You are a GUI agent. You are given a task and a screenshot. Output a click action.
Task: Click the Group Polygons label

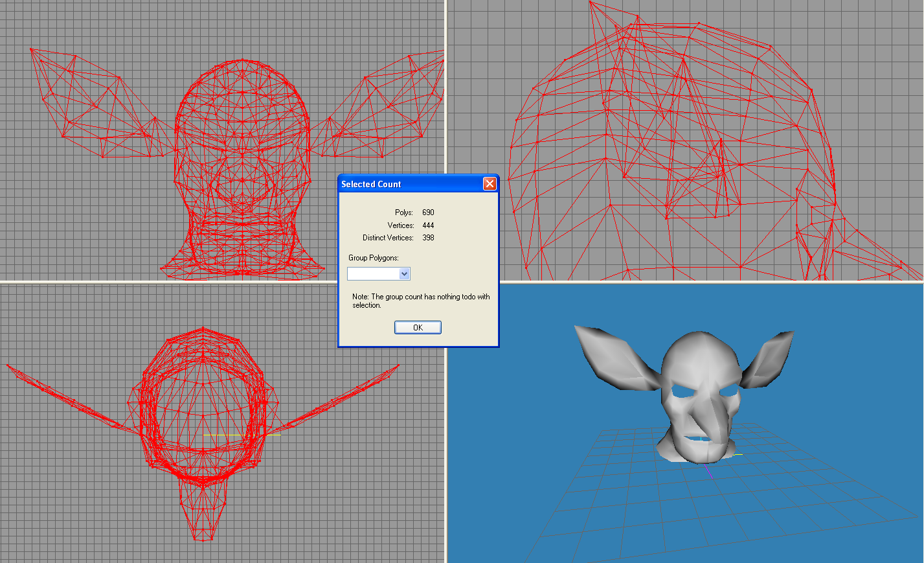point(374,258)
